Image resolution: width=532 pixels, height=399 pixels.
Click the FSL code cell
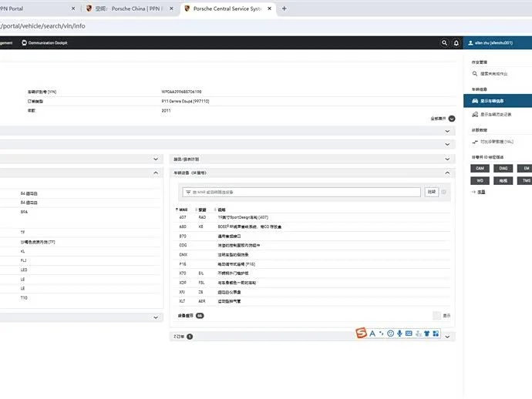click(201, 283)
